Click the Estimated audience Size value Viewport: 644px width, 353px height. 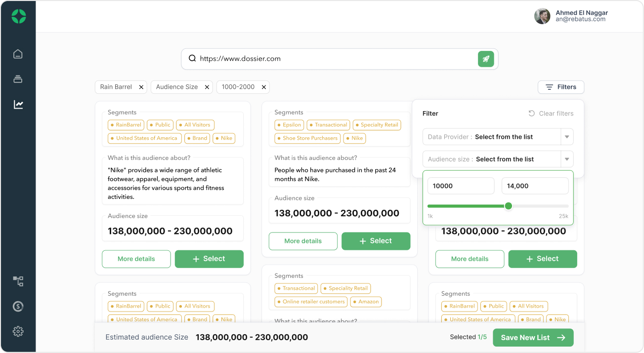coord(252,338)
